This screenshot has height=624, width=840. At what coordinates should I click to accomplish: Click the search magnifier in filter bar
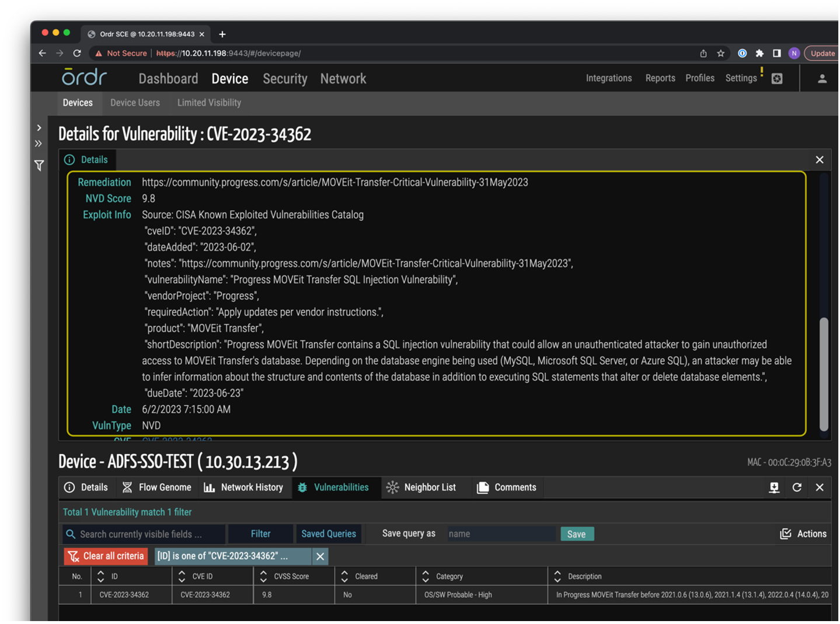(71, 534)
